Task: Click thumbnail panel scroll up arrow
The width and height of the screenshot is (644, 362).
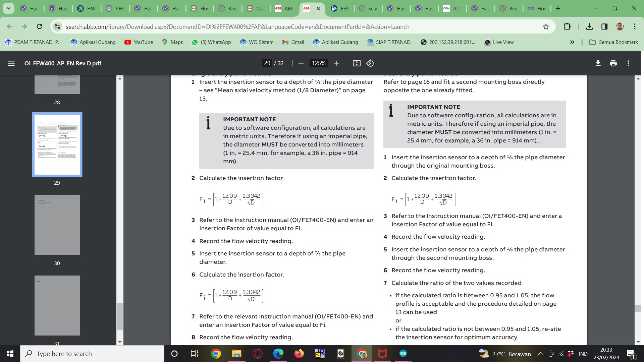Action: pyautogui.click(x=120, y=78)
